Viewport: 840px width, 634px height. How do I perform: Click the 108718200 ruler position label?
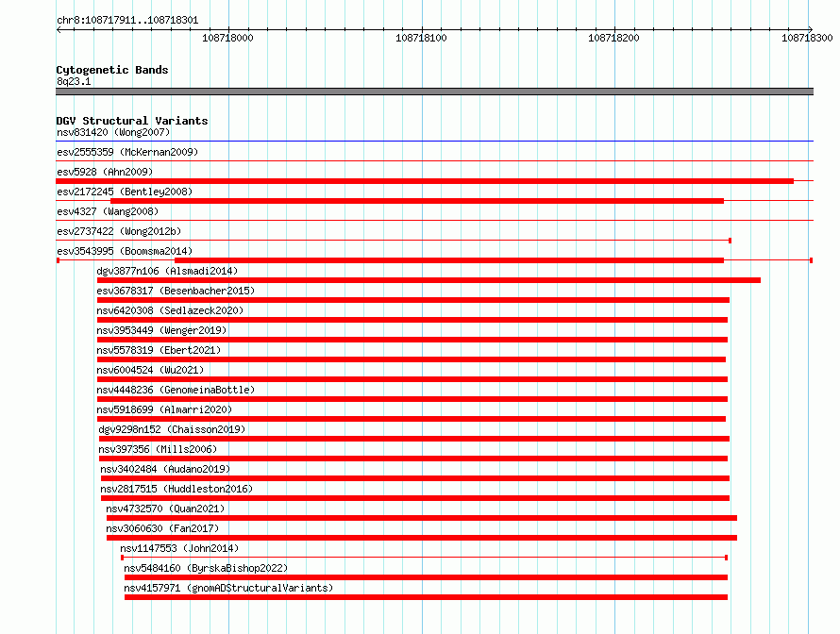coord(613,38)
